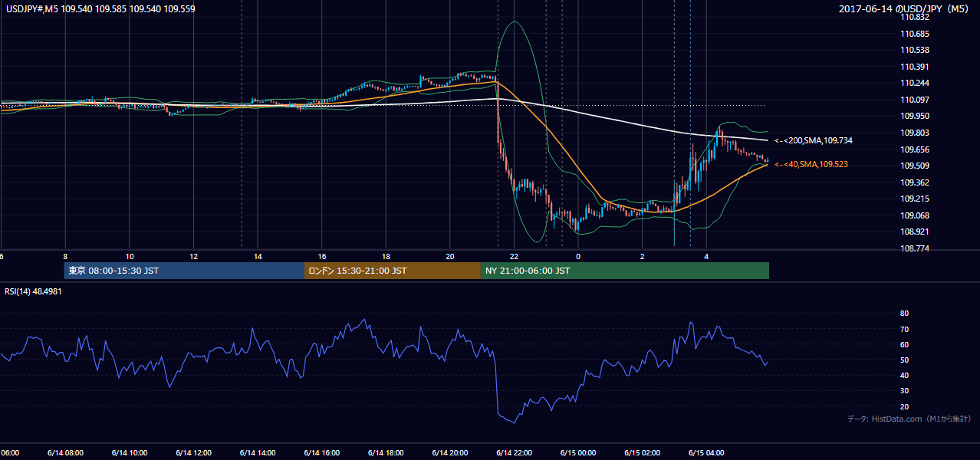
Task: Click the 6/15 00:00 time label
Action: [x=578, y=452]
